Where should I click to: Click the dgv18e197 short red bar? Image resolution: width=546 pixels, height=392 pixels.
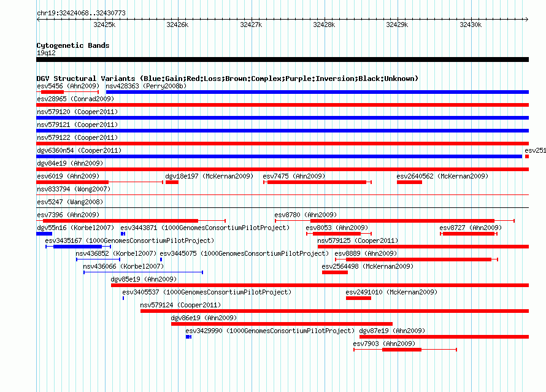tap(172, 182)
